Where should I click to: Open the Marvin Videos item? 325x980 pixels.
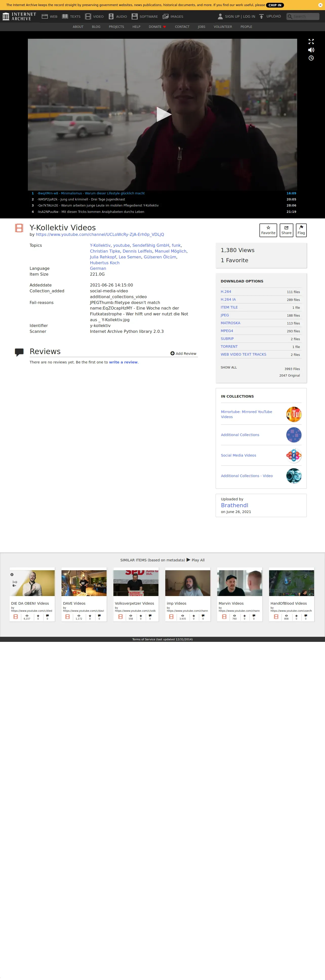pos(240,594)
